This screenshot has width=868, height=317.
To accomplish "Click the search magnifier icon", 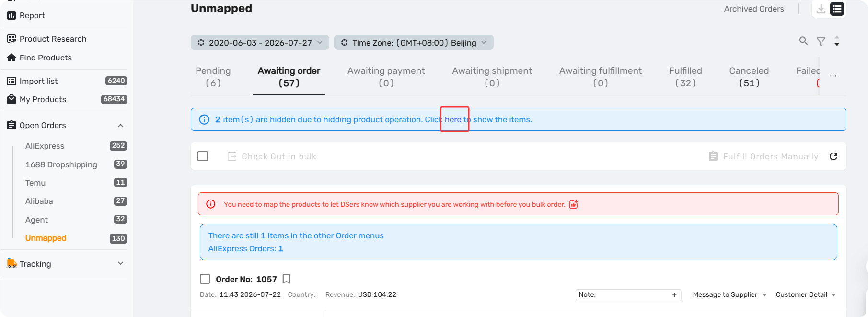I will click(x=803, y=41).
